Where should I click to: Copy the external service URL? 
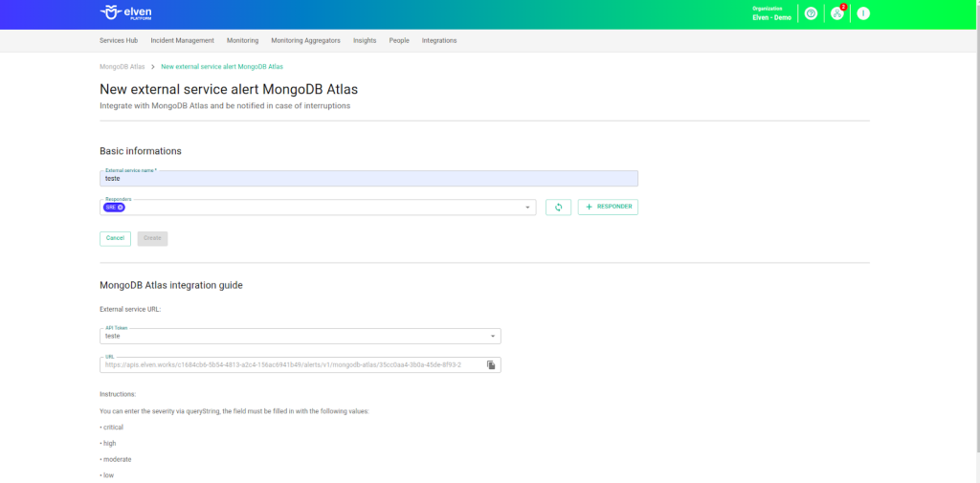click(x=491, y=365)
